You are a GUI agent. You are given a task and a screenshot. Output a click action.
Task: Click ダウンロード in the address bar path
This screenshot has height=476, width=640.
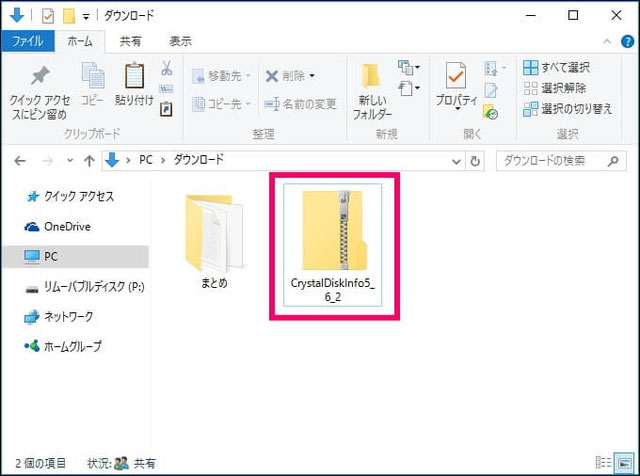click(x=199, y=160)
